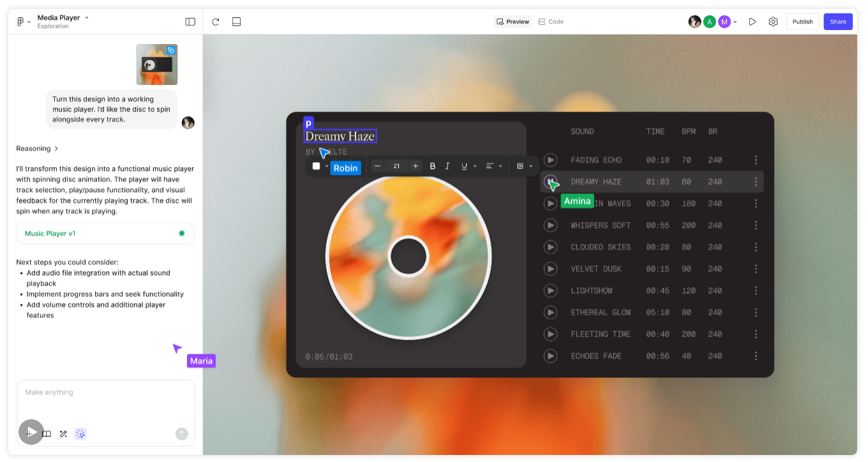Play the Velvet Dusk track
Viewport: 868px width, 462px height.
tap(550, 269)
